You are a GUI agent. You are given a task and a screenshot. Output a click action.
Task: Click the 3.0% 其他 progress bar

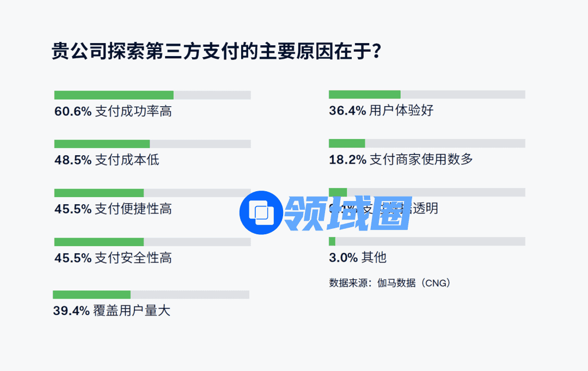[427, 241]
